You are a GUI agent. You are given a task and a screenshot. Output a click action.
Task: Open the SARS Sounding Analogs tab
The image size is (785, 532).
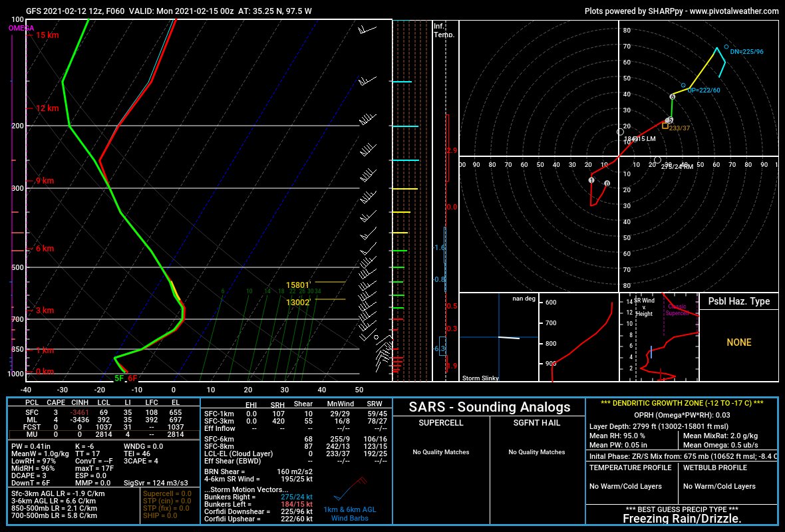click(x=489, y=407)
